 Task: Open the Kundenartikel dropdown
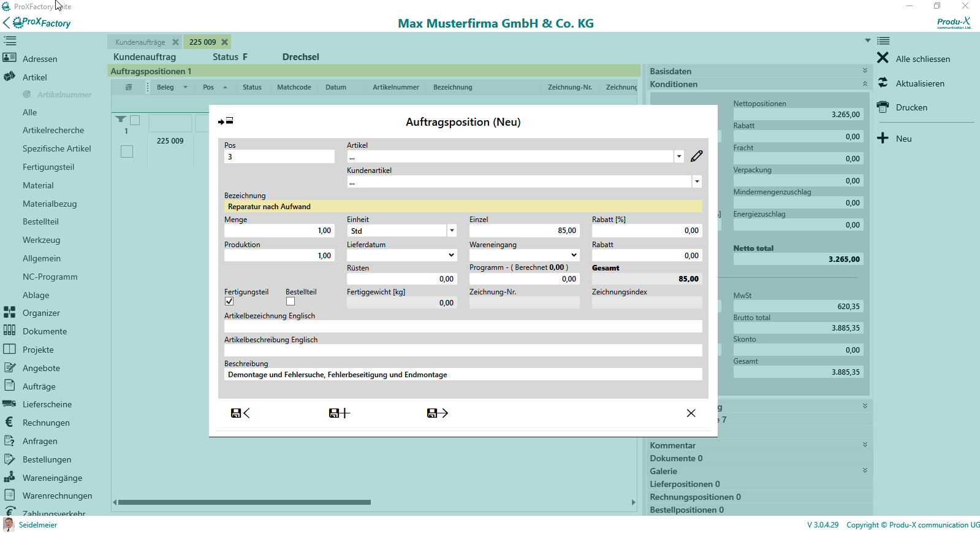pos(697,182)
